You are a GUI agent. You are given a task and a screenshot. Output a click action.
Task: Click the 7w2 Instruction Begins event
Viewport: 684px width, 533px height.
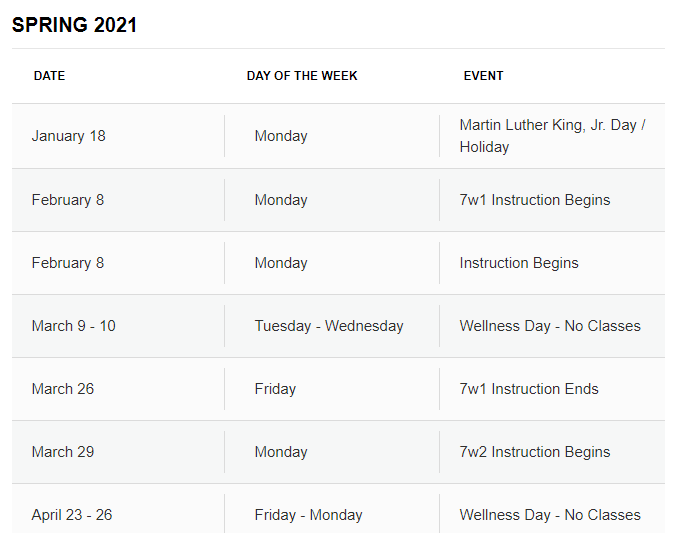534,452
